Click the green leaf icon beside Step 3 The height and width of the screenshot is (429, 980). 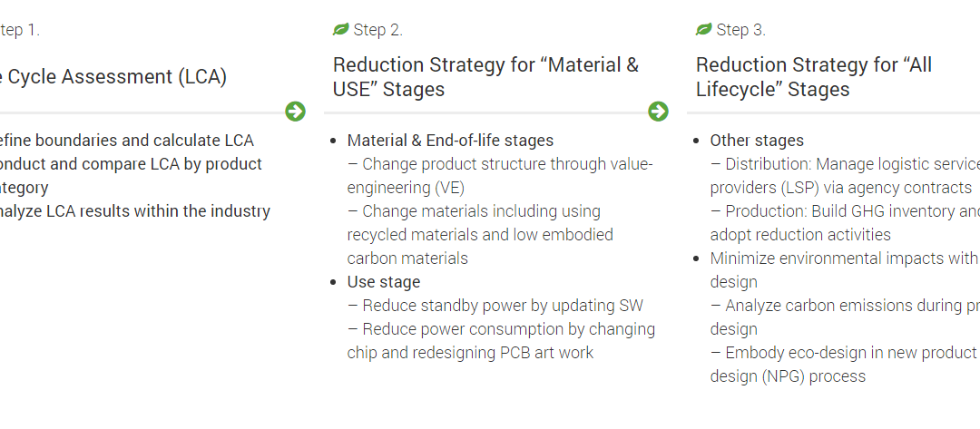point(704,29)
